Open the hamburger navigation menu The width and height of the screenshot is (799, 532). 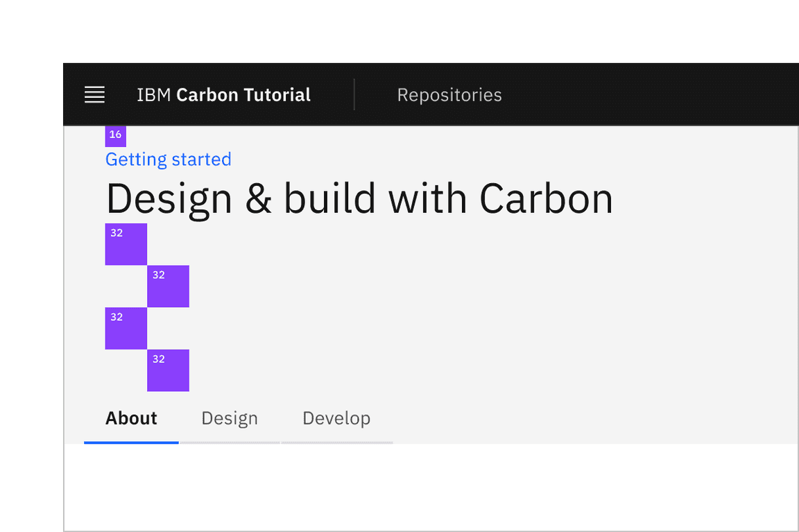[x=94, y=95]
